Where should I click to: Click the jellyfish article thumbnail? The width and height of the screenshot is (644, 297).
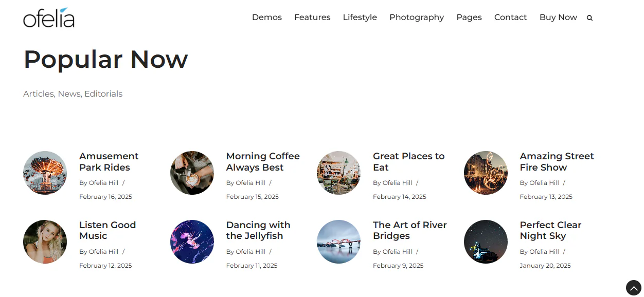click(192, 242)
